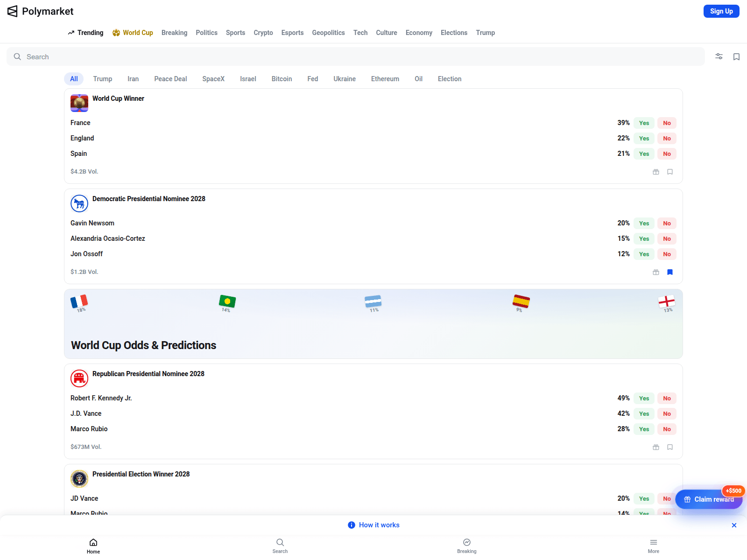This screenshot has width=747, height=560.
Task: Click the Presidential seal market icon
Action: pos(79,479)
